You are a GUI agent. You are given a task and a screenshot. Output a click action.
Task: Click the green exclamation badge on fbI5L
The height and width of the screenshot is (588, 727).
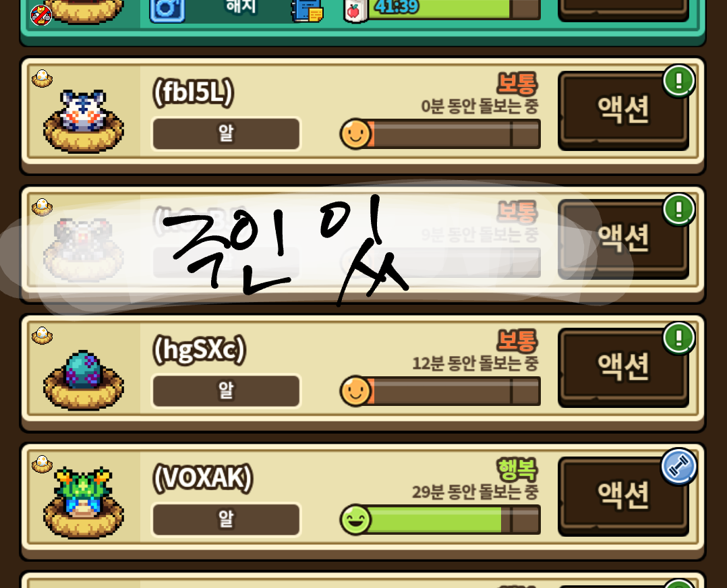pyautogui.click(x=678, y=81)
